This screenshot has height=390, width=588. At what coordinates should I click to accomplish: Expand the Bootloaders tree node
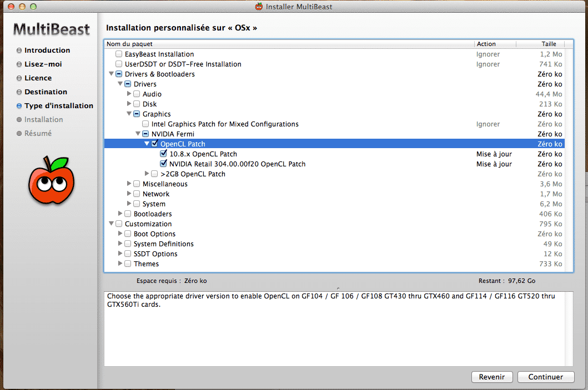tap(120, 214)
